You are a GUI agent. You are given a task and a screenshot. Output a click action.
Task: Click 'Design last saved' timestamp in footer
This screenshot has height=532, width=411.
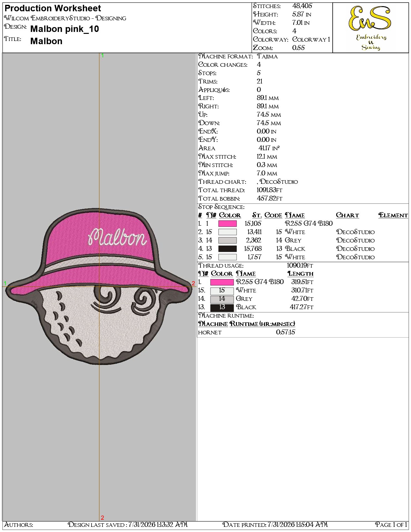[128, 525]
